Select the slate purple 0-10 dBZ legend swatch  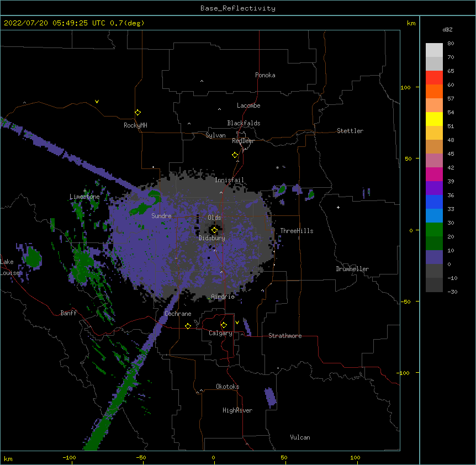click(x=434, y=257)
